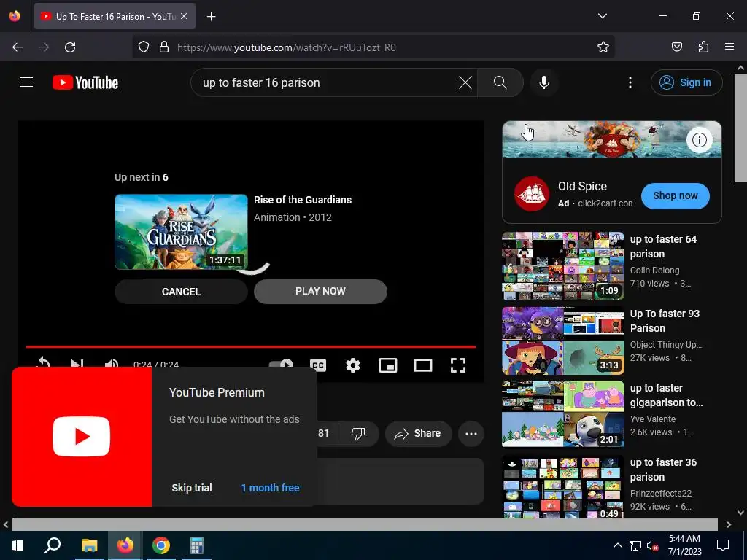This screenshot has height=560, width=747.
Task: Switch to theater mode
Action: 423,365
